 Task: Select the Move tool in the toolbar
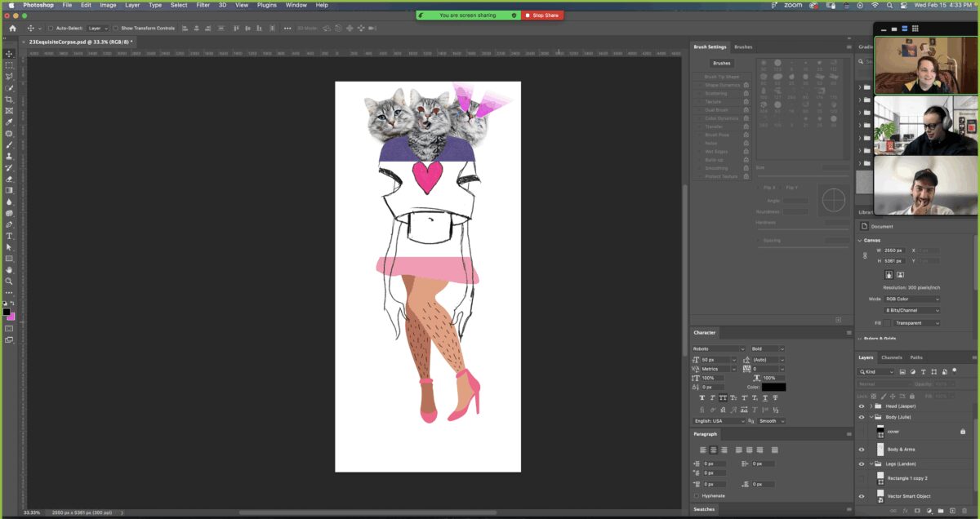(x=9, y=54)
